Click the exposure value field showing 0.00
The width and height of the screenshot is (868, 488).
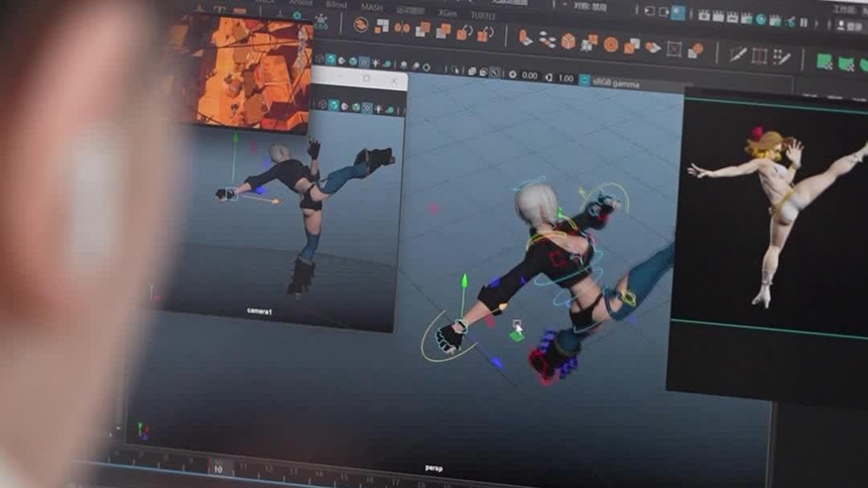coord(529,75)
